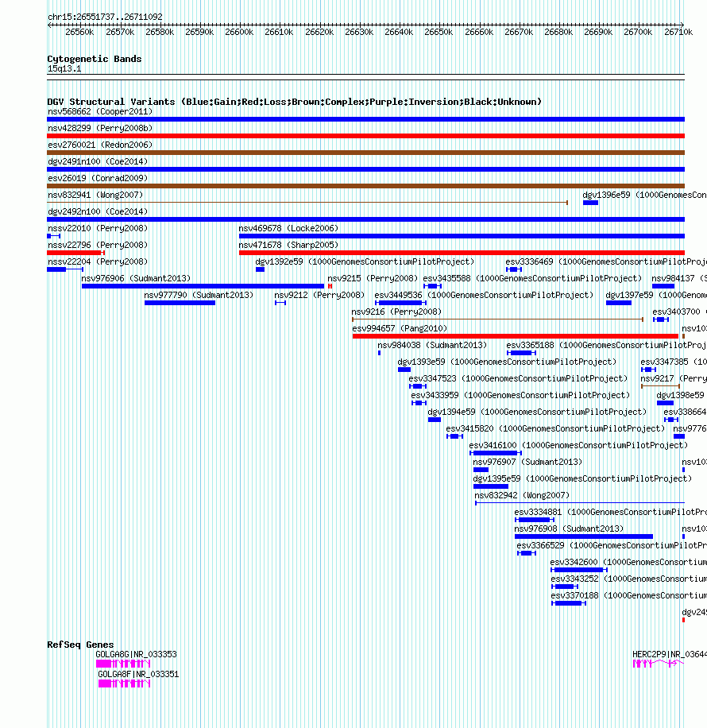Click the blue nsv977790 gain bar

(180, 303)
